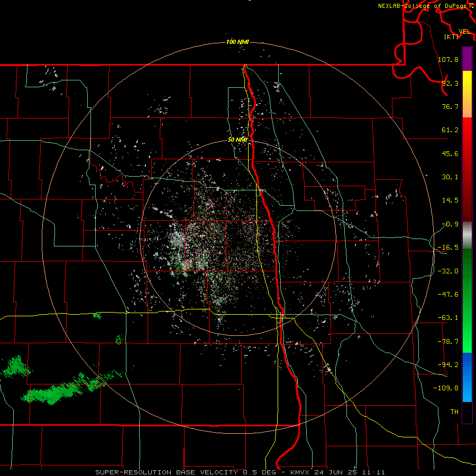Screen dimensions: 476x476
Task: Click the -0.9 velocity scale value
Action: click(450, 224)
